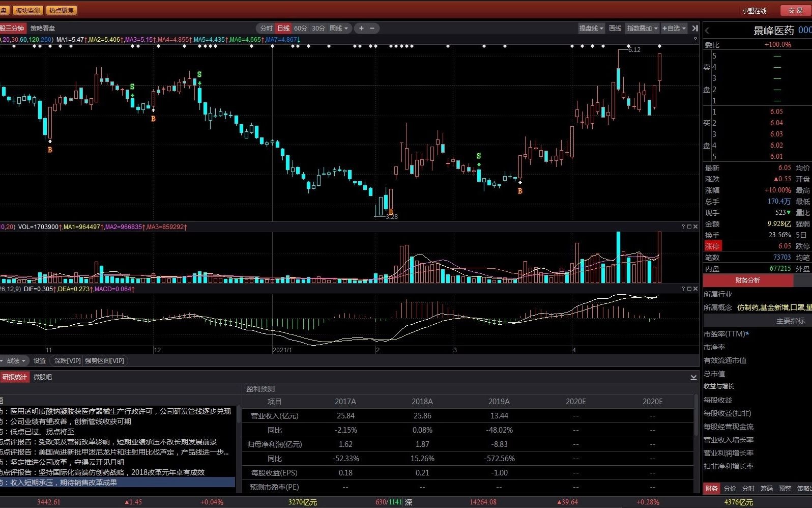Select the 强势区间[VIP] indicator
The height and width of the screenshot is (508, 812).
(x=104, y=361)
